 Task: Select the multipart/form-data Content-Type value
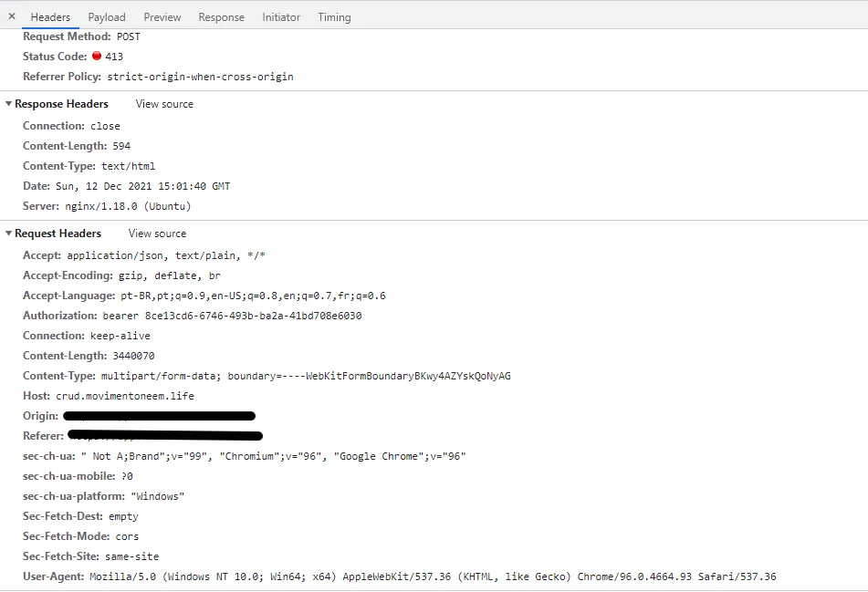click(306, 376)
